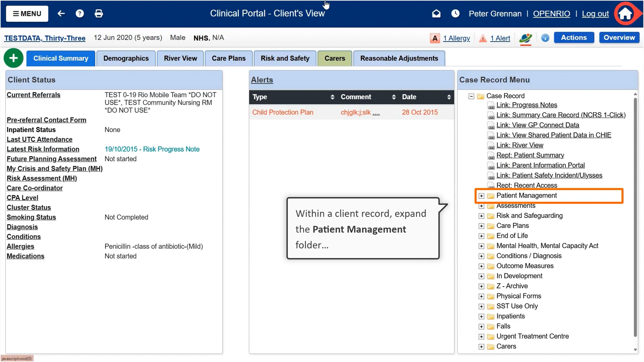Open the Log out link
This screenshot has height=362, width=644.
pos(595,14)
